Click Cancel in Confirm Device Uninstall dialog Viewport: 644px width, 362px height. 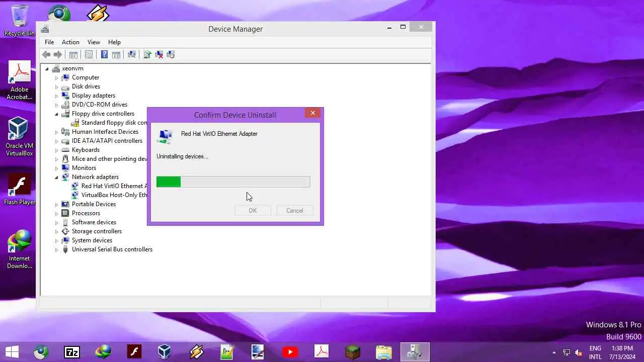tap(295, 211)
